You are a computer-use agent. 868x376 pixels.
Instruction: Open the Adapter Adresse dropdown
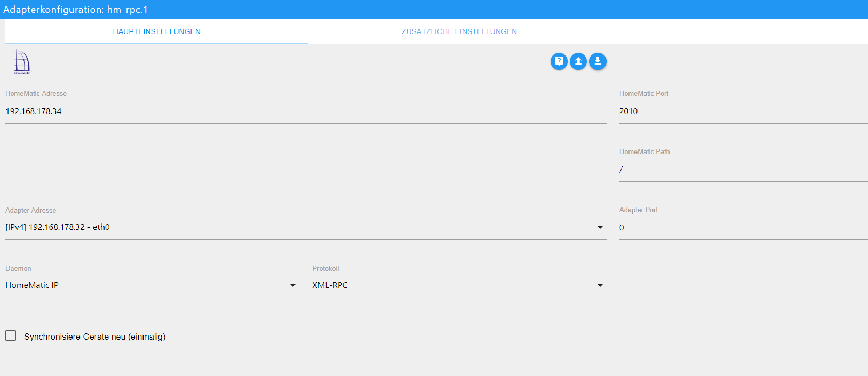pos(306,227)
